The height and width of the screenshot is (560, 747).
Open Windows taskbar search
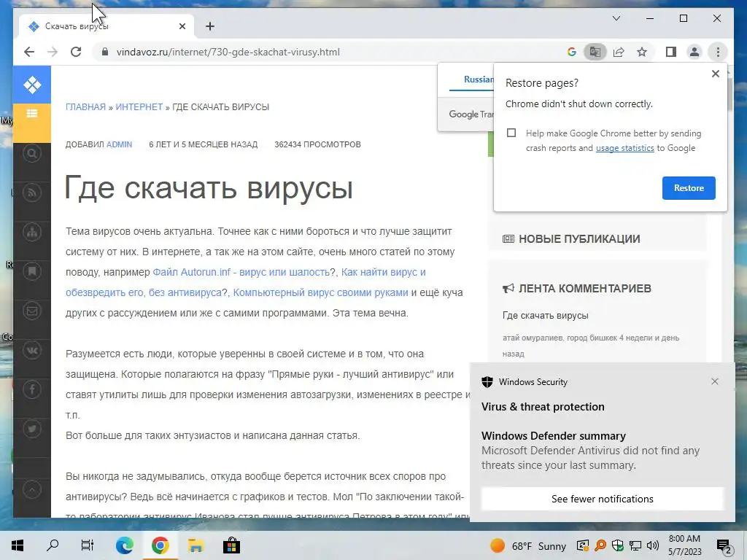(x=53, y=545)
